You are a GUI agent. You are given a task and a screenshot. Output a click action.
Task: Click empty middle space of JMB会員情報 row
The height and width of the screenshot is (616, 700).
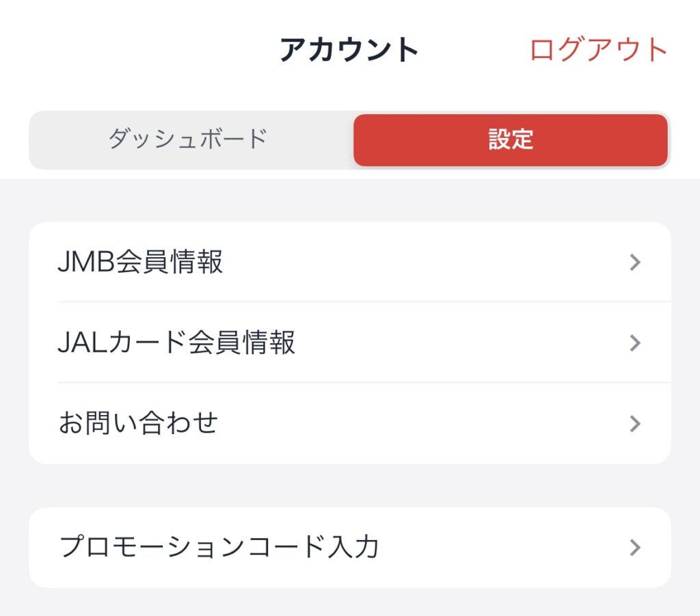pos(424,262)
